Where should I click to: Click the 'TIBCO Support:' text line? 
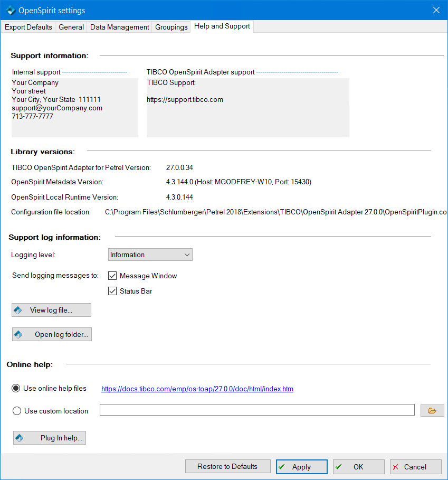click(x=171, y=83)
